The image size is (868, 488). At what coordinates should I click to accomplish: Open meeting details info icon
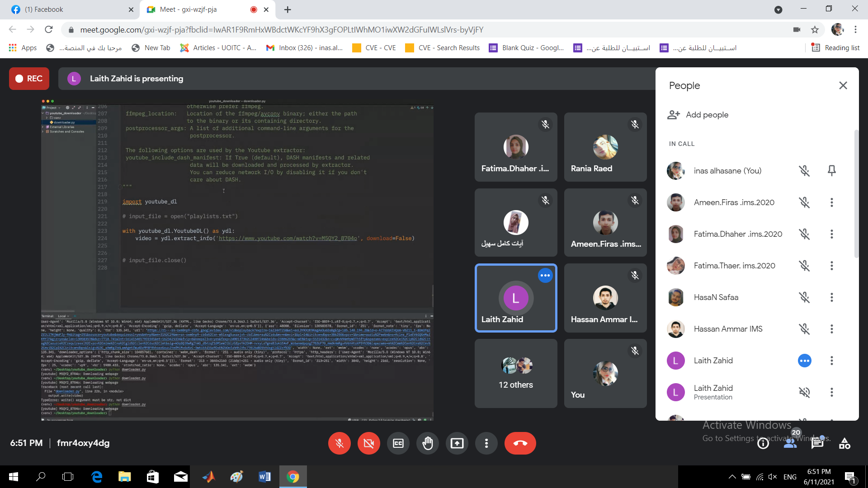coord(763,443)
